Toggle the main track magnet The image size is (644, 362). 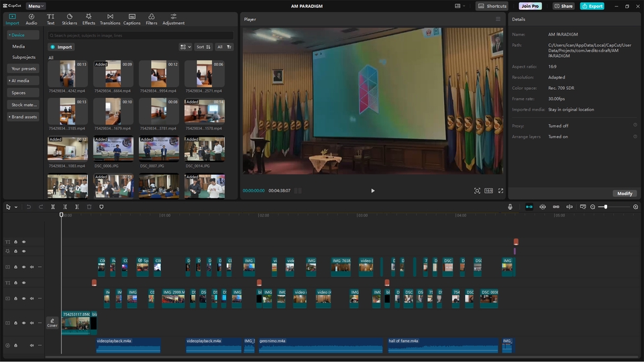tap(529, 207)
